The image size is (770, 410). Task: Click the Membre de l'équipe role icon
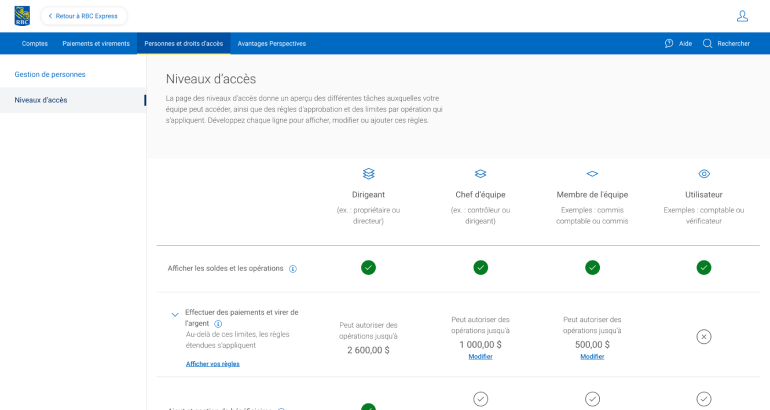[592, 174]
